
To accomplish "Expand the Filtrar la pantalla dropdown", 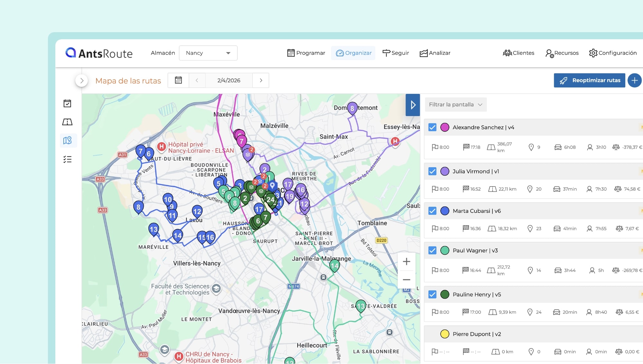I will coord(455,105).
